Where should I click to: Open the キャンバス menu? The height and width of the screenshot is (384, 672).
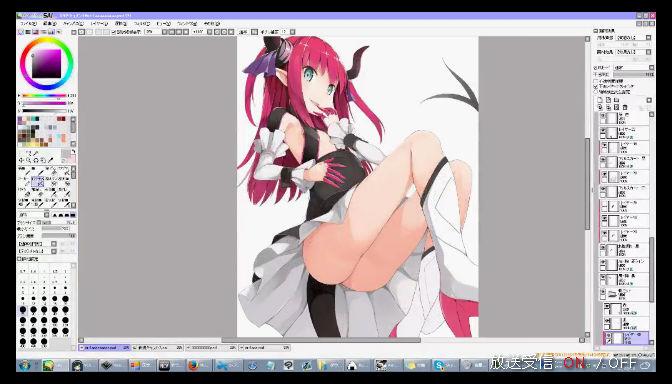pos(73,24)
